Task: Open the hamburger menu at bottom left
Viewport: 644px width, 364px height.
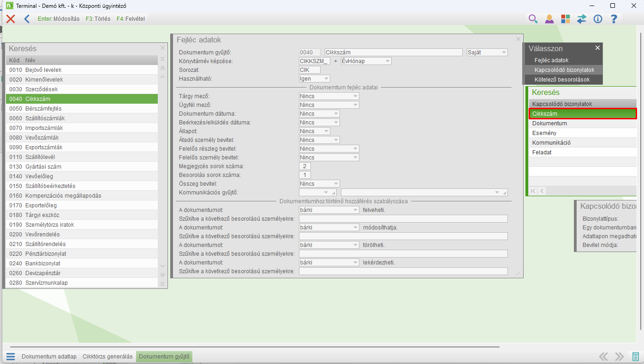Action: click(11, 357)
